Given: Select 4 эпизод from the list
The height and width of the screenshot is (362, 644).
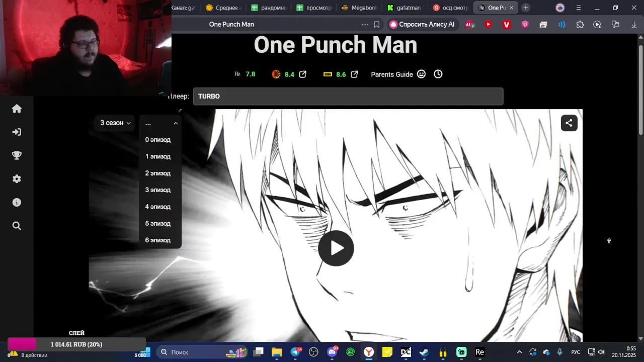Looking at the screenshot, I should click(158, 207).
